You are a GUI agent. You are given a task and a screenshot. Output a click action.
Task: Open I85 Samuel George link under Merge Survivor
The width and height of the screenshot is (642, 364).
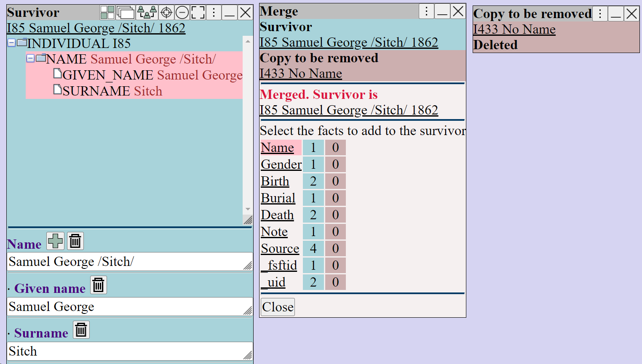[349, 42]
